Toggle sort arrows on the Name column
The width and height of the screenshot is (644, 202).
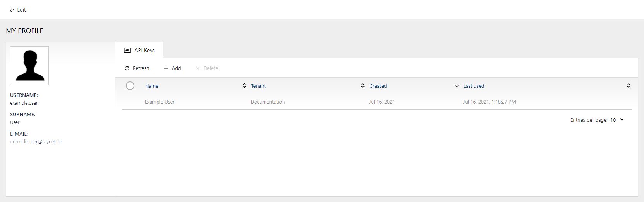click(244, 86)
